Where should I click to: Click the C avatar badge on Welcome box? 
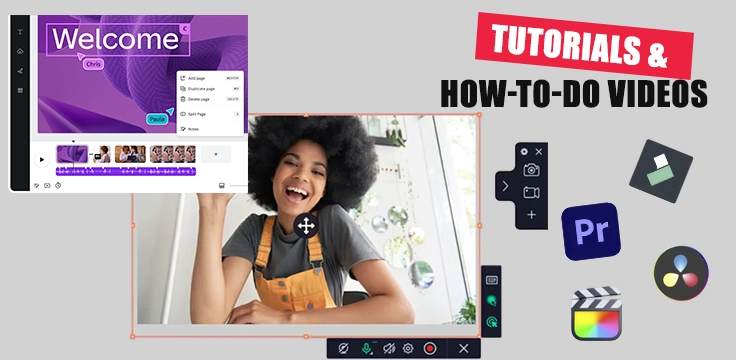(x=185, y=29)
